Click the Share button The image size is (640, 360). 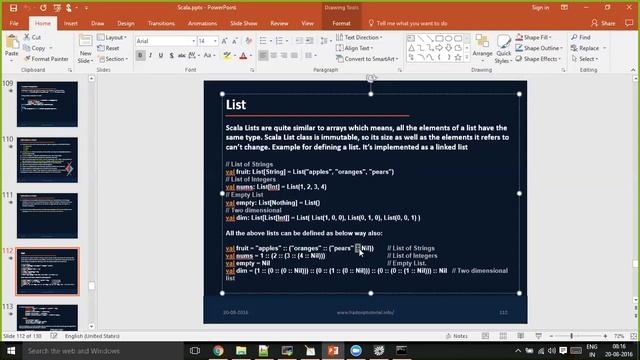pyautogui.click(x=603, y=23)
